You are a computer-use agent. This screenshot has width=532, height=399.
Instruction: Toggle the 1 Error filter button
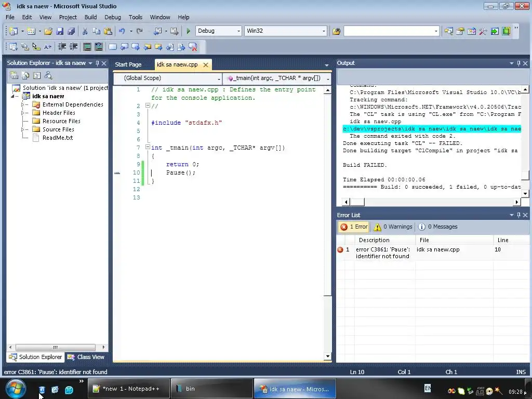coord(354,227)
